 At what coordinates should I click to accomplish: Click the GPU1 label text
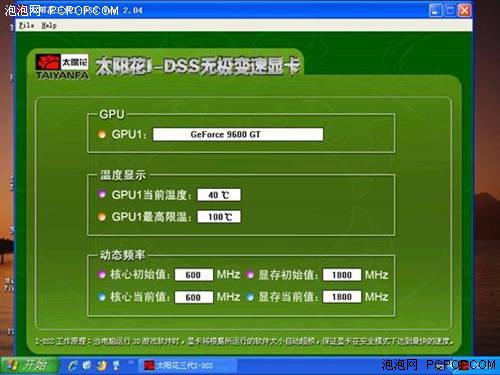pos(129,134)
